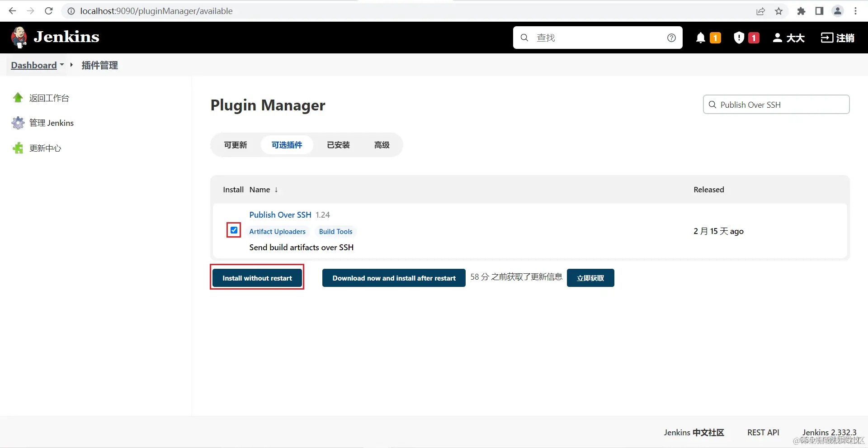
Task: Click the browser forward arrow
Action: coord(30,11)
